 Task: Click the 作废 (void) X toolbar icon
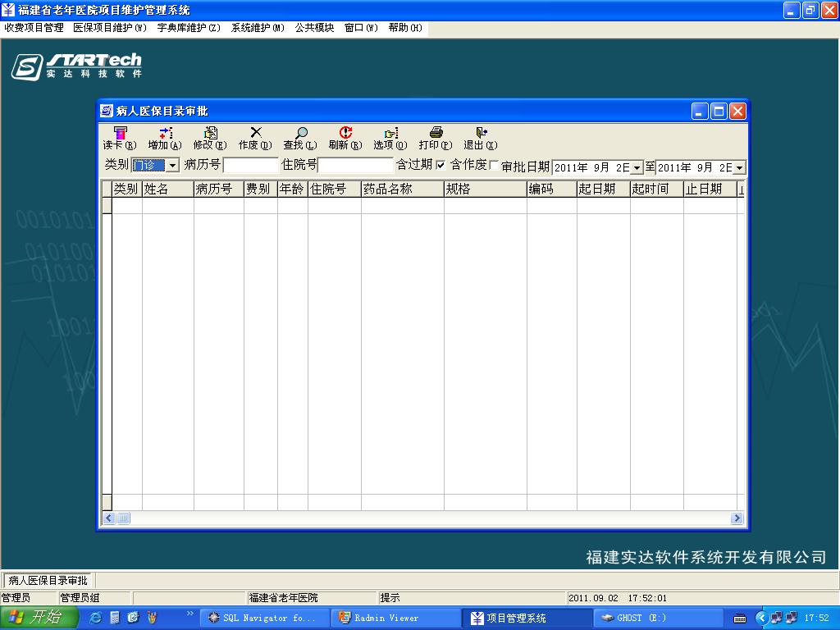[256, 138]
